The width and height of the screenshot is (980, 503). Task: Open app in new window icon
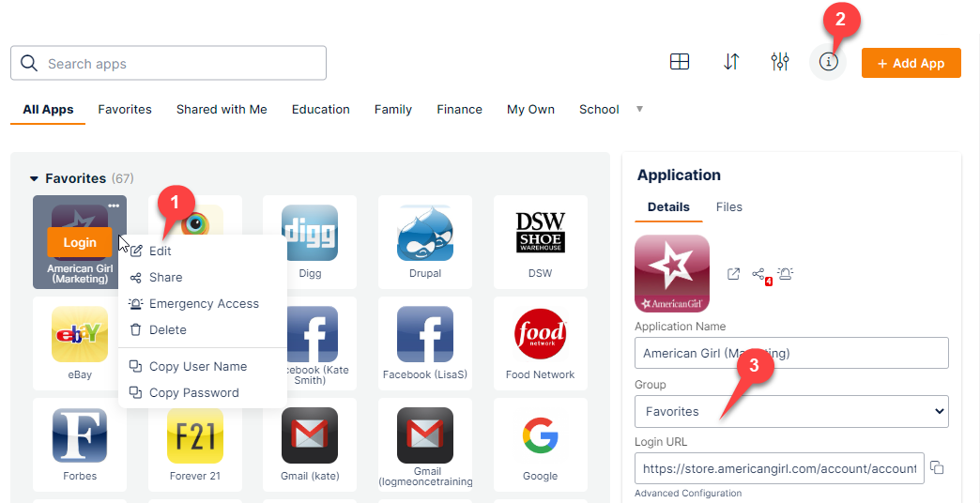(734, 274)
